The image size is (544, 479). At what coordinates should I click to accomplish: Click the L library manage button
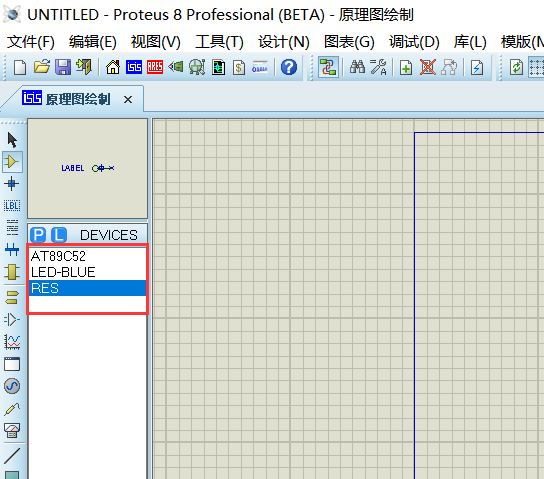59,235
